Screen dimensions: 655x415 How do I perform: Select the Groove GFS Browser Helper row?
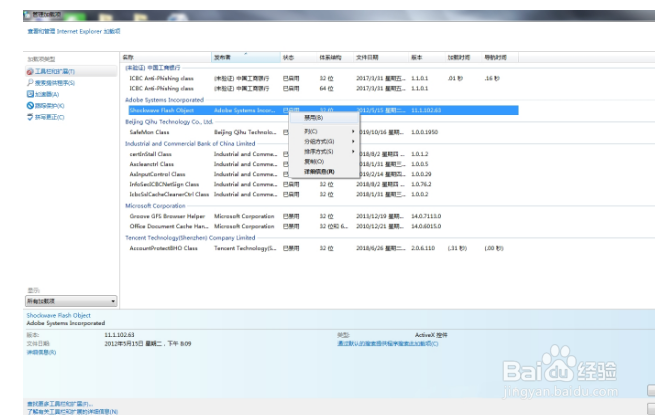(x=323, y=216)
